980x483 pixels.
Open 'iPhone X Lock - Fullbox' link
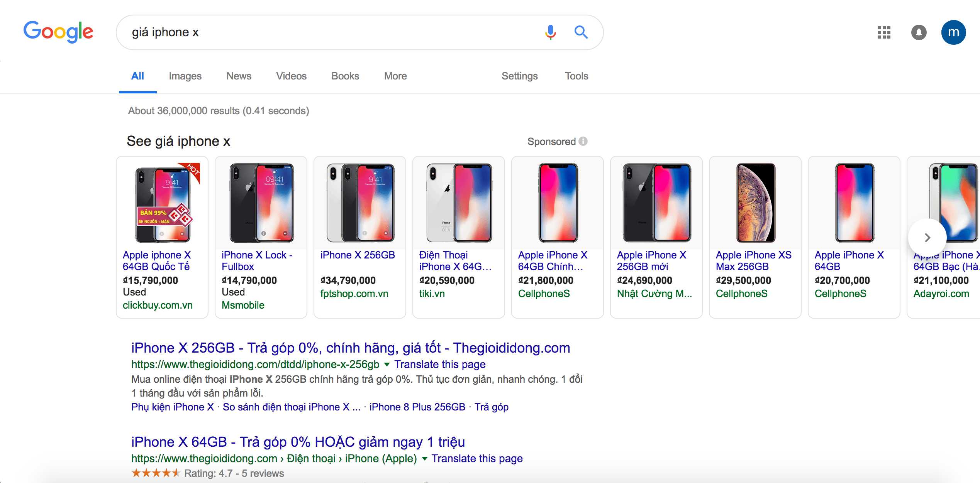click(x=257, y=261)
